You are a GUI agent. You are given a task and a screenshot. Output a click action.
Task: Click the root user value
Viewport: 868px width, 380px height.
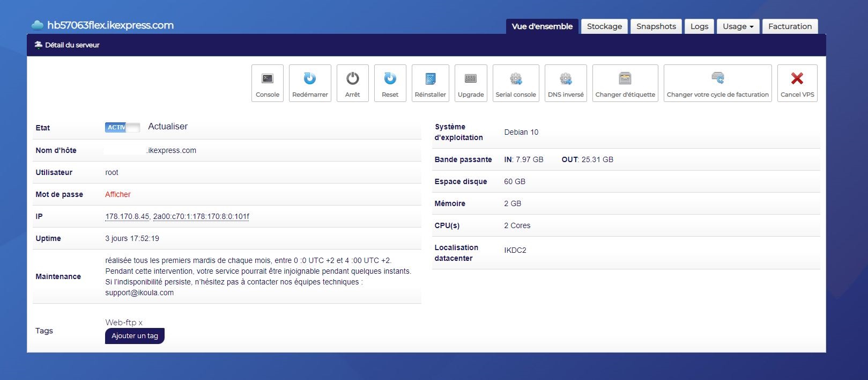click(x=112, y=172)
